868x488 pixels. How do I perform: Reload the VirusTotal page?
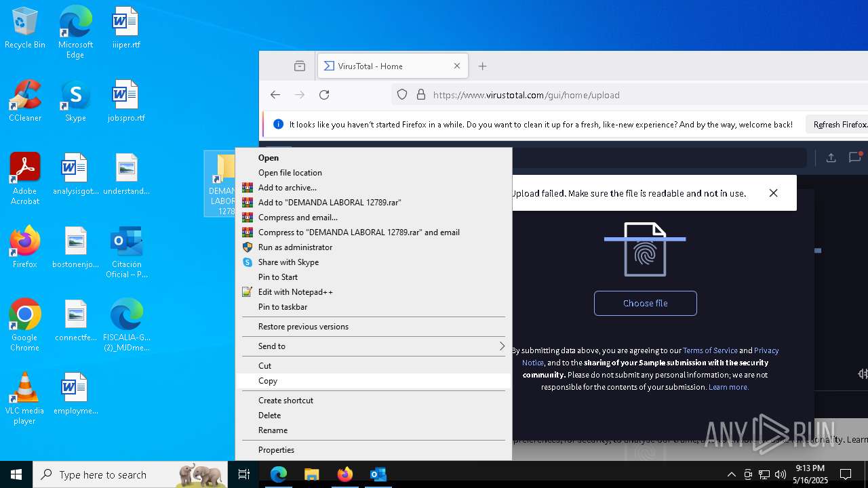point(324,95)
